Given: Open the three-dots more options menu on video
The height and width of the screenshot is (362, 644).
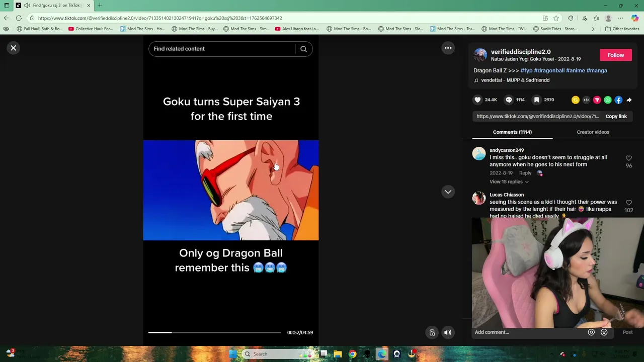Looking at the screenshot, I should [448, 48].
